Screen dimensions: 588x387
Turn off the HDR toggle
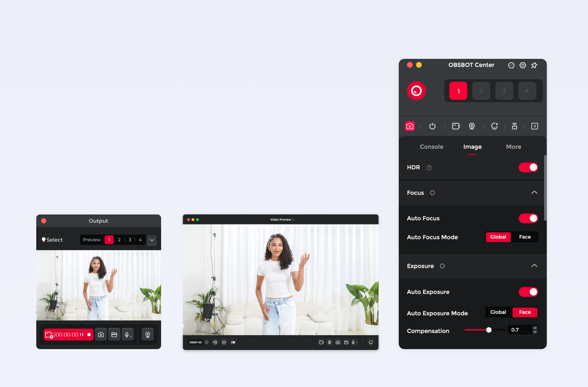click(x=528, y=167)
